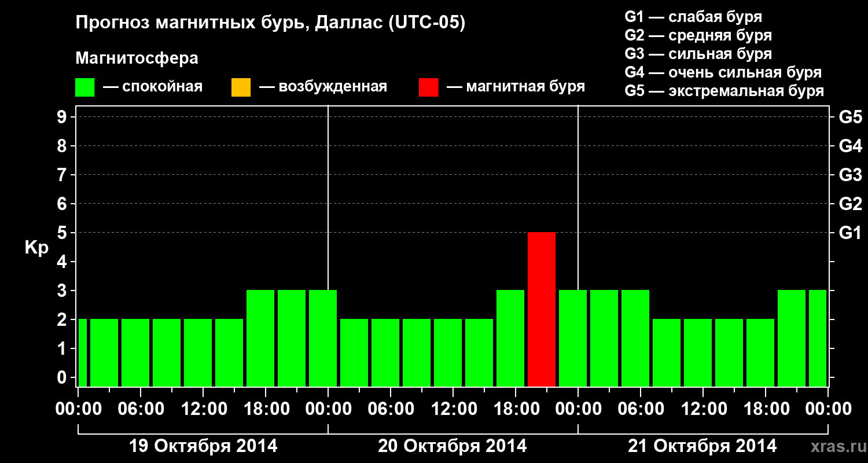Select the Kp 3 bar right after red bar
868x463 pixels.
point(573,338)
